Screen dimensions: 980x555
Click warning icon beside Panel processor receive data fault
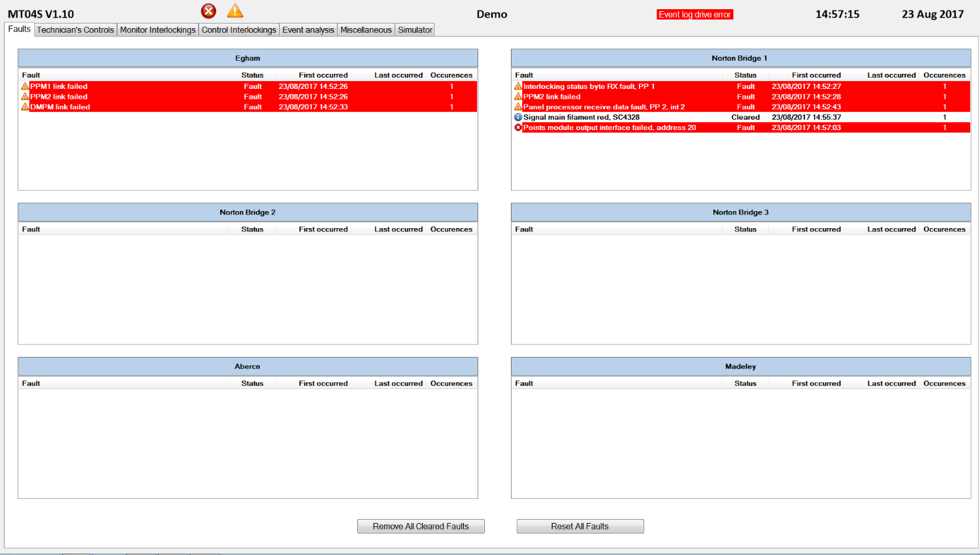518,107
